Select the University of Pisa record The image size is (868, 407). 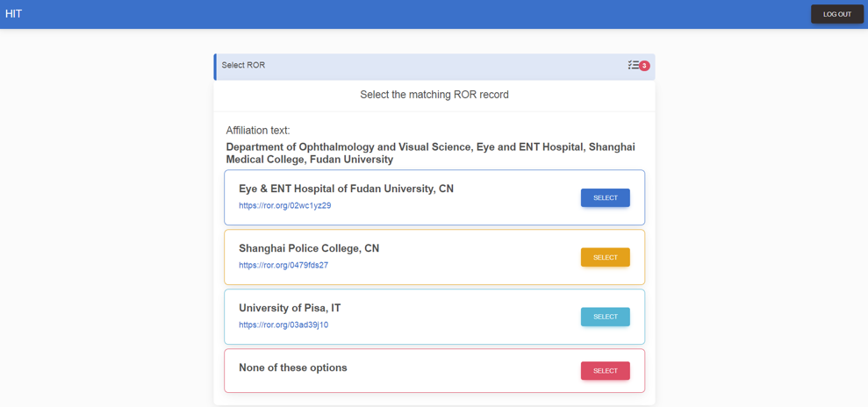605,317
